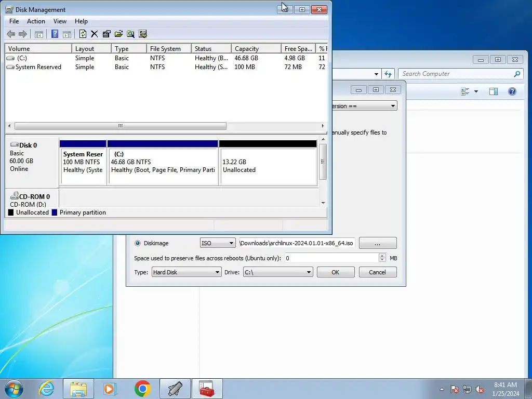532x399 pixels.
Task: Click the Explorer help question mark icon
Action: pos(512,91)
